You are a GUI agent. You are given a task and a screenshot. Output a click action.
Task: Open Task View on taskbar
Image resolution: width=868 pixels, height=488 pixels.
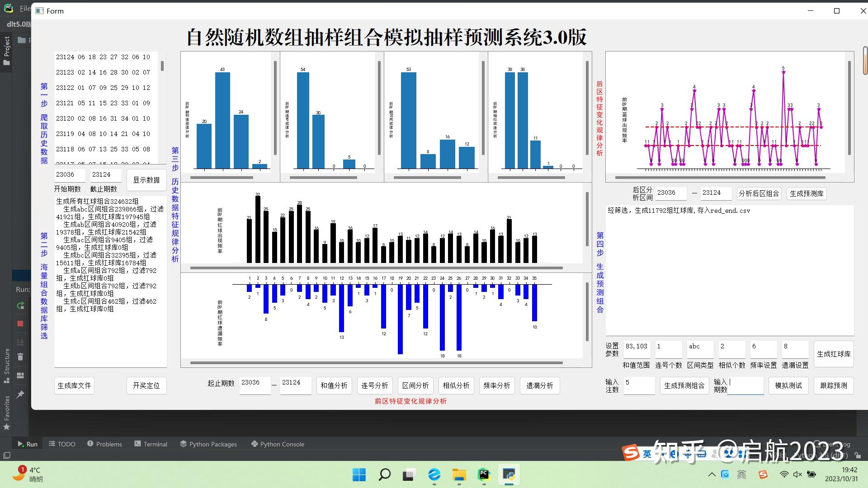click(409, 474)
